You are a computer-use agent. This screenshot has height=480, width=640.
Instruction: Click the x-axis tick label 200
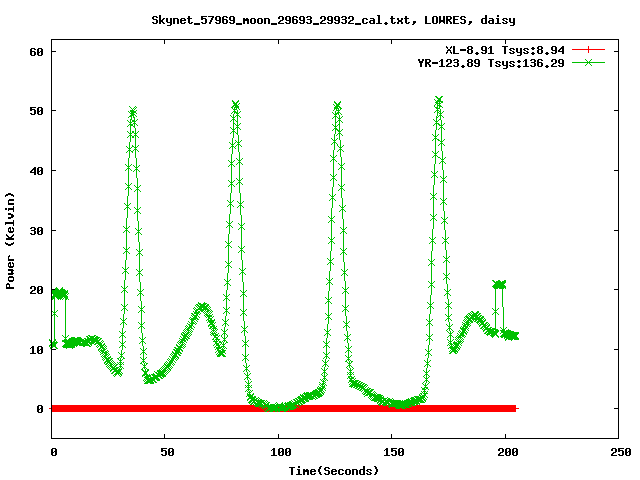[507, 452]
